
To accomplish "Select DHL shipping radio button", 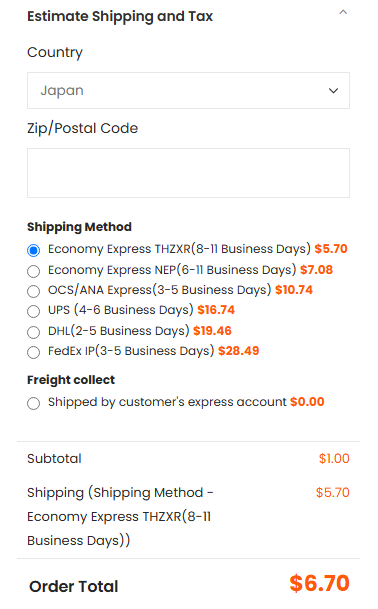I will point(33,332).
